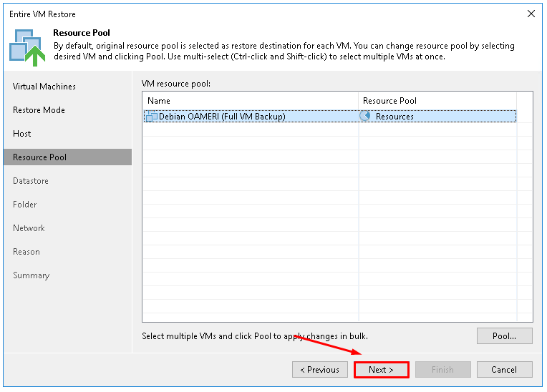Click the Next button

(381, 369)
